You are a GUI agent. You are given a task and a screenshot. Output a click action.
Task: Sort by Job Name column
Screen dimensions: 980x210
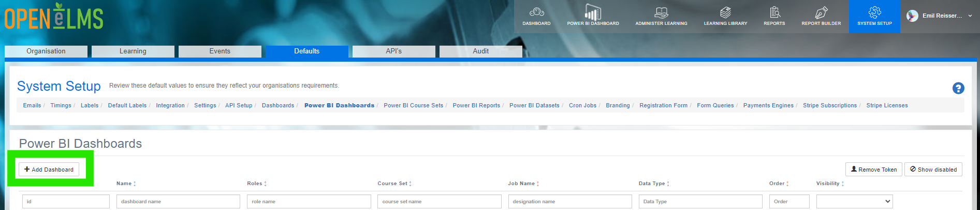tap(523, 184)
